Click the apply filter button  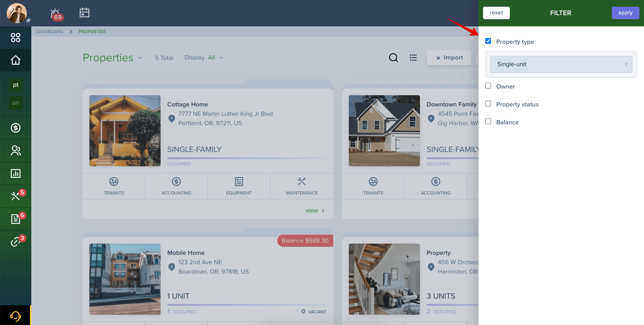point(625,13)
